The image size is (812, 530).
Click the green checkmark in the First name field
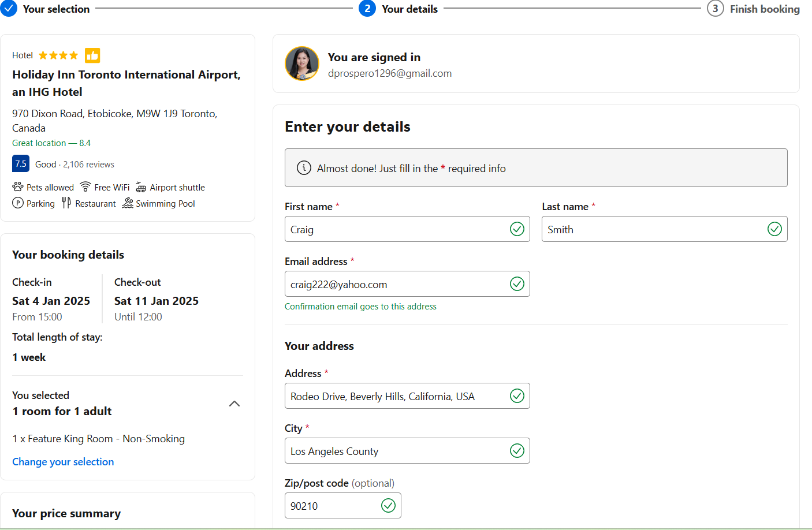(x=517, y=229)
